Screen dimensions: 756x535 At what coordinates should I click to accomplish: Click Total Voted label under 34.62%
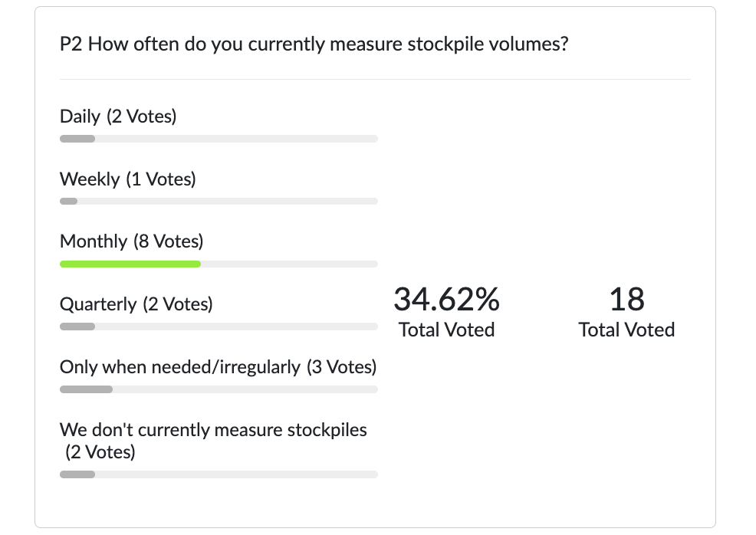(x=446, y=330)
